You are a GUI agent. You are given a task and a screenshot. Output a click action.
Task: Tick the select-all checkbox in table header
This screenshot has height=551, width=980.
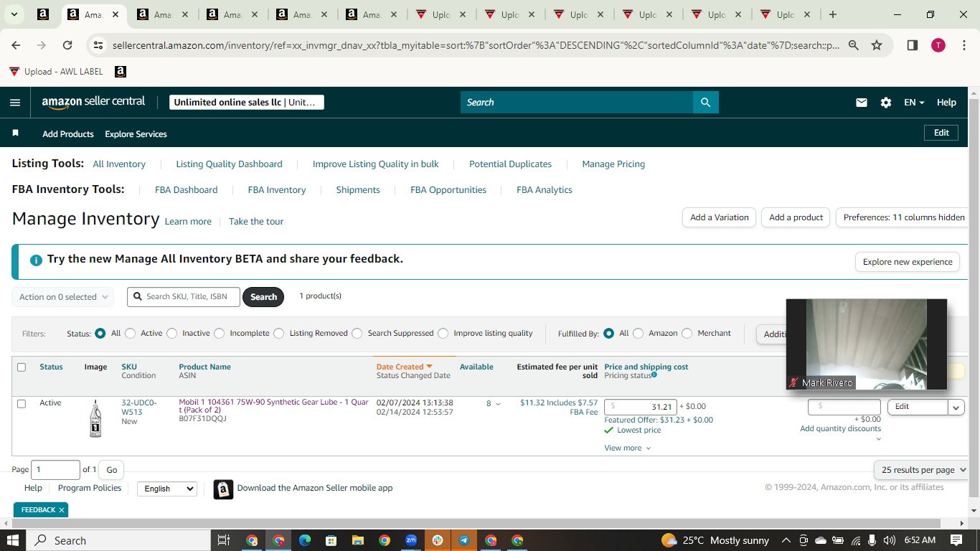click(x=22, y=367)
